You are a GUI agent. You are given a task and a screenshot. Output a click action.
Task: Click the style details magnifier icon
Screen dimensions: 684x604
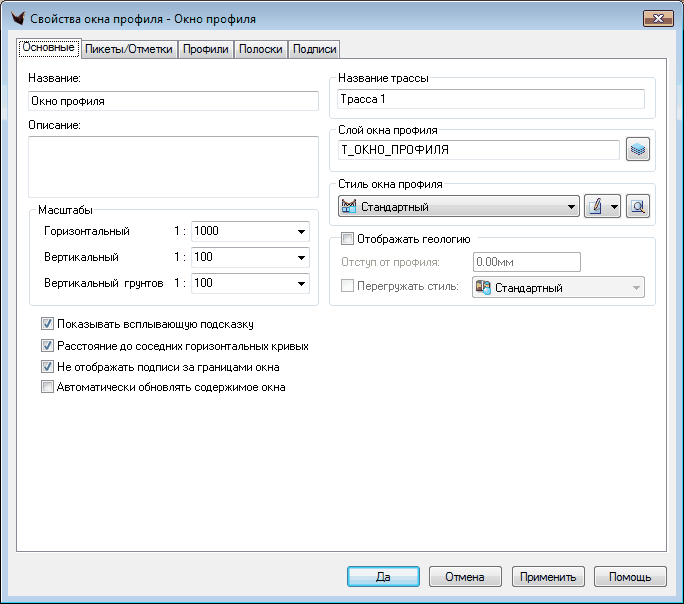[x=638, y=207]
